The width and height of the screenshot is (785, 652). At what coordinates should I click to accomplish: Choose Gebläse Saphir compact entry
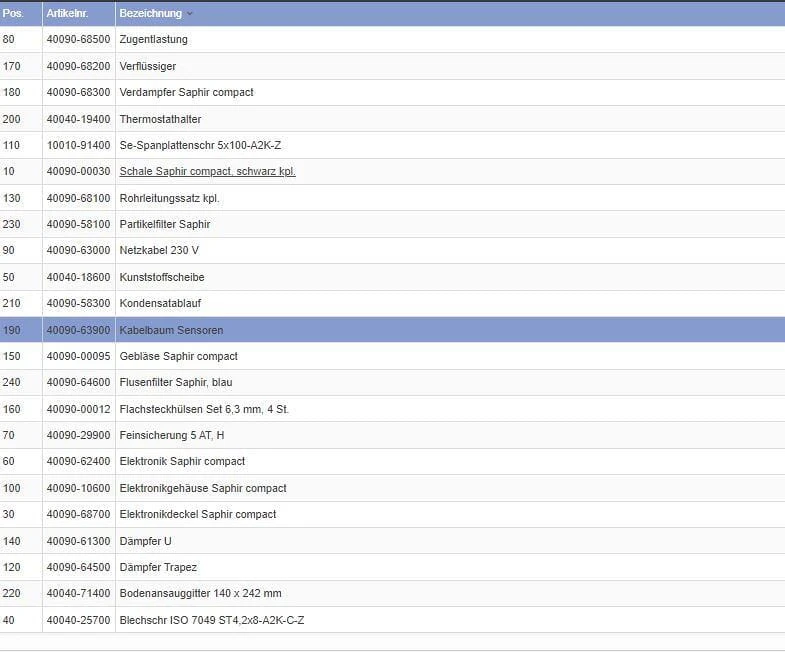click(178, 356)
